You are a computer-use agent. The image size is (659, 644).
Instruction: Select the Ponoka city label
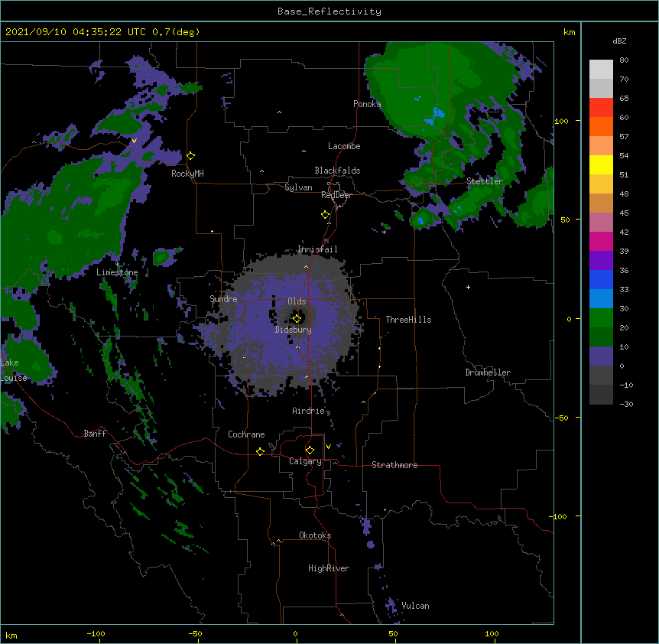pyautogui.click(x=367, y=104)
